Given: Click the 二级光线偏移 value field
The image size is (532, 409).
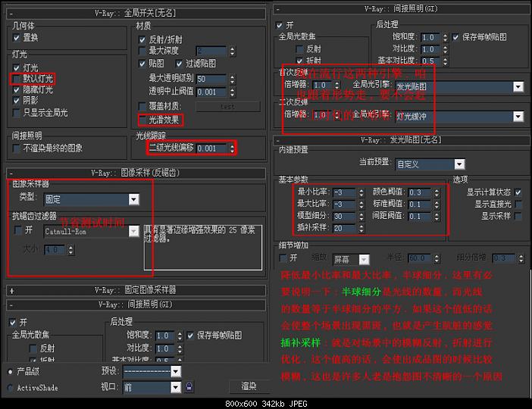Looking at the screenshot, I should point(211,148).
